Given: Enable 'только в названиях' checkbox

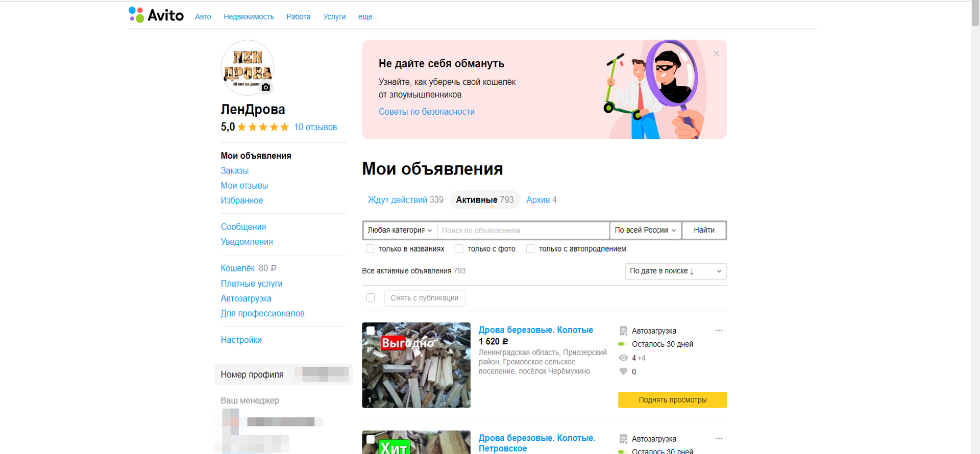Looking at the screenshot, I should pyautogui.click(x=370, y=249).
